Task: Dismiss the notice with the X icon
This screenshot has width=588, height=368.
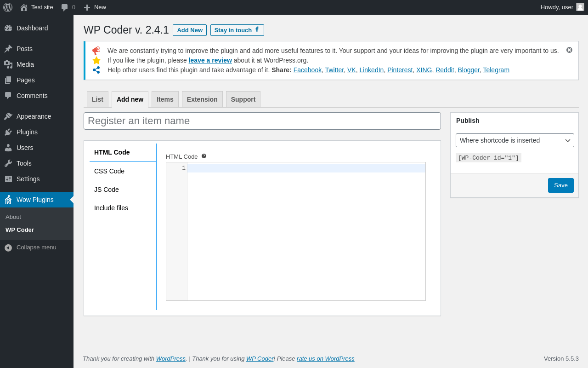Action: click(569, 50)
